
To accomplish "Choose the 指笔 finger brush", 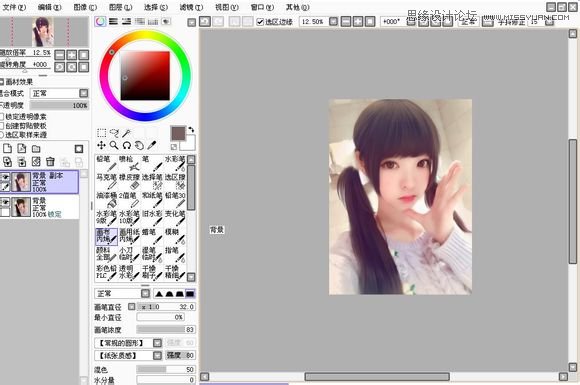I will click(x=175, y=254).
